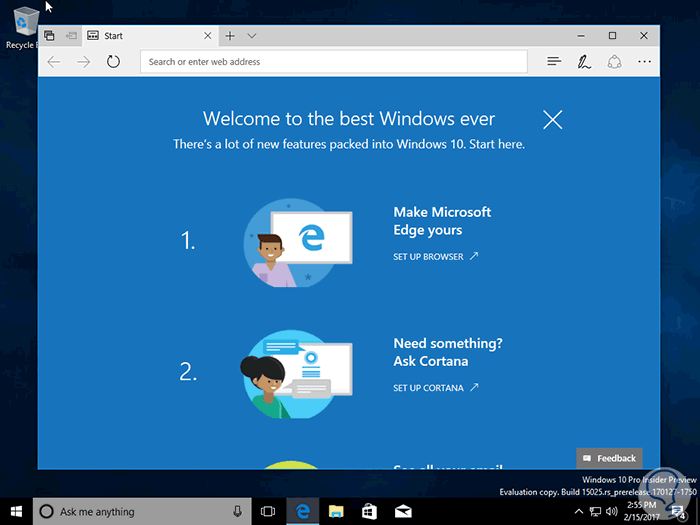Minimize the Edge window
The width and height of the screenshot is (700, 525).
pos(581,36)
